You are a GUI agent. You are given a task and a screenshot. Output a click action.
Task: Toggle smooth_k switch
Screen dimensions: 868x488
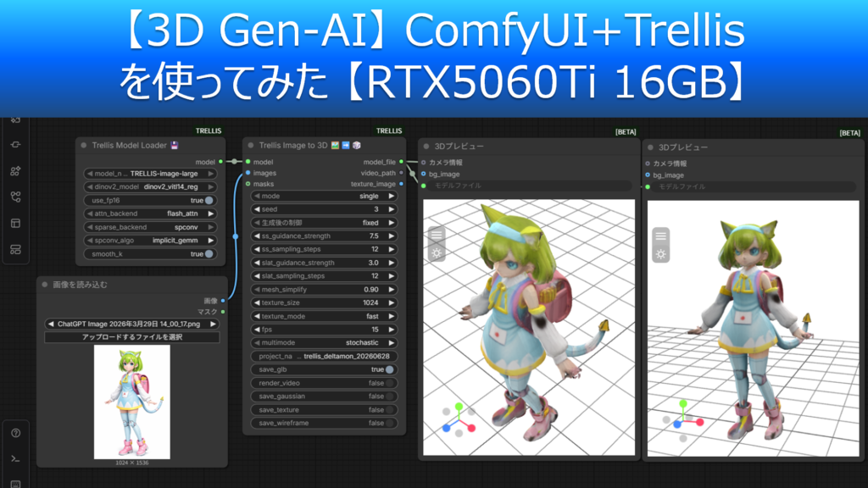pyautogui.click(x=209, y=254)
